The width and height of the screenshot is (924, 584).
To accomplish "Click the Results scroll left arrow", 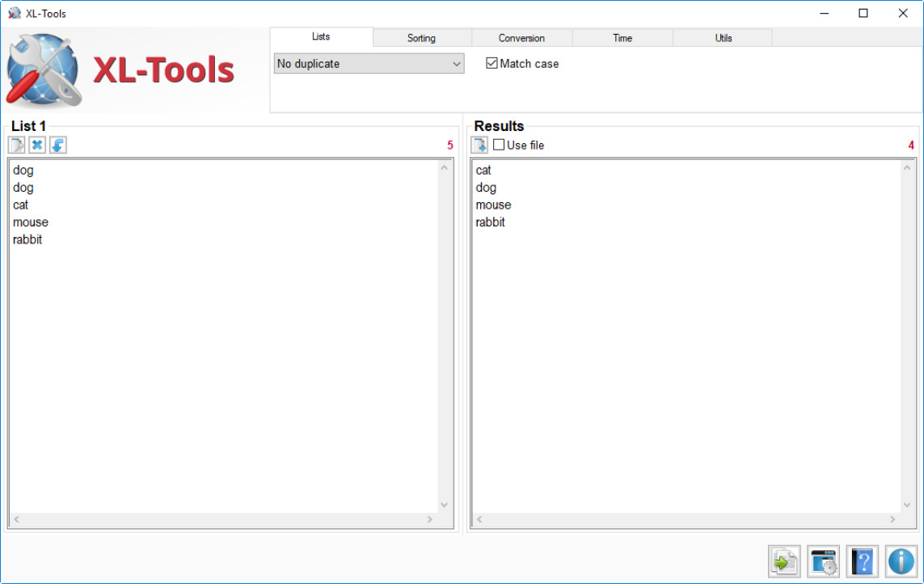I will 479,519.
